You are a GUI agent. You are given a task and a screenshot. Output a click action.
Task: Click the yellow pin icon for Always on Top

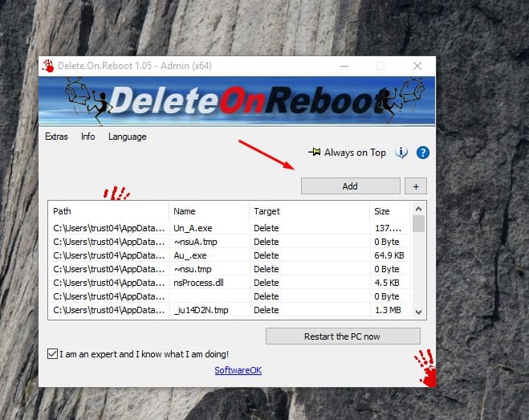tap(315, 153)
